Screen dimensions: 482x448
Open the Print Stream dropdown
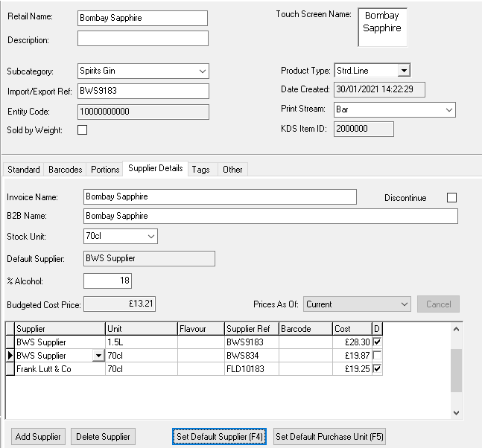[x=448, y=109]
